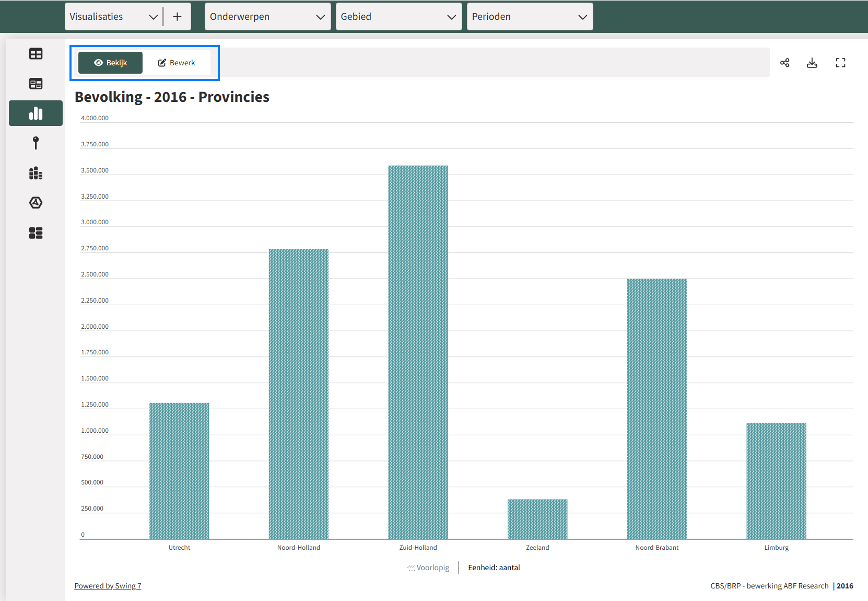Open the stacked blocks chart icon

[36, 173]
